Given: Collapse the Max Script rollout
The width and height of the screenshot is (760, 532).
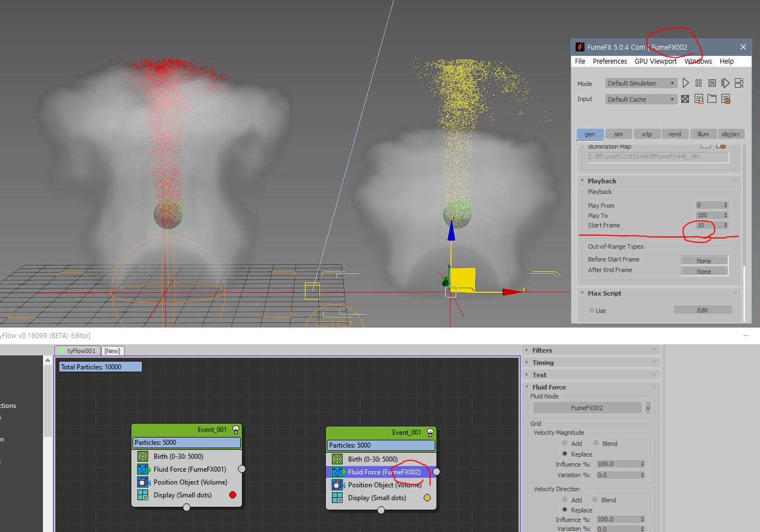Looking at the screenshot, I should tap(659, 293).
